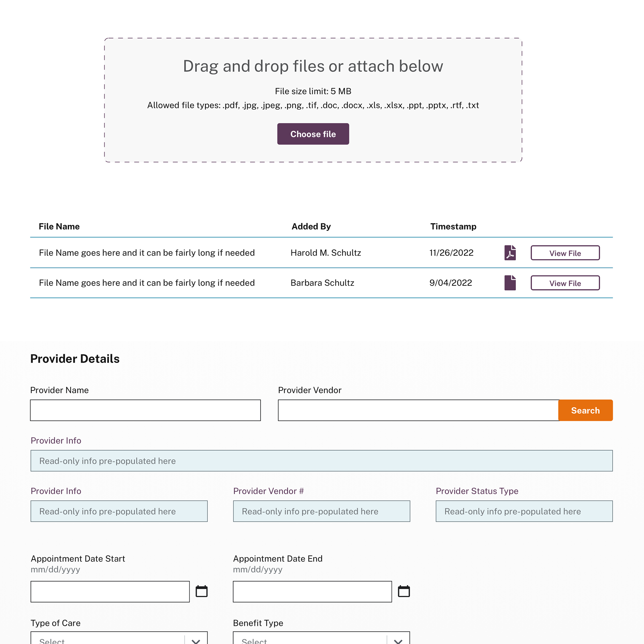Viewport: 644px width, 644px height.
Task: Click the document icon for Barbara's file
Action: point(510,283)
